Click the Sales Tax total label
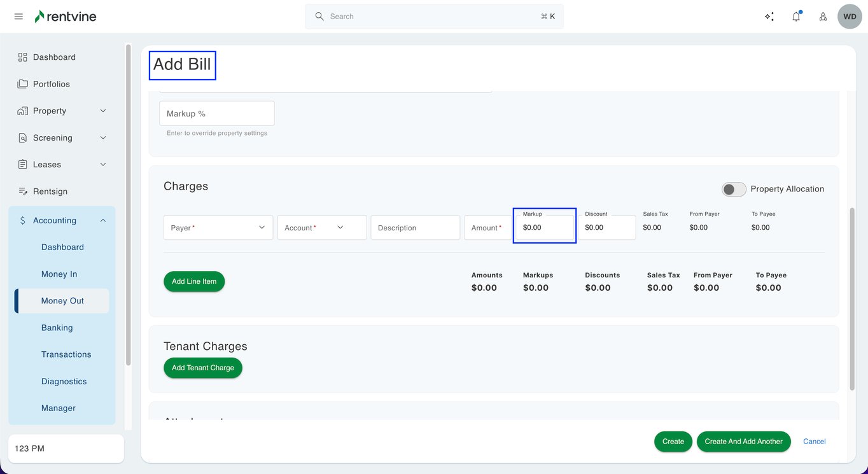The height and width of the screenshot is (474, 868). tap(664, 275)
